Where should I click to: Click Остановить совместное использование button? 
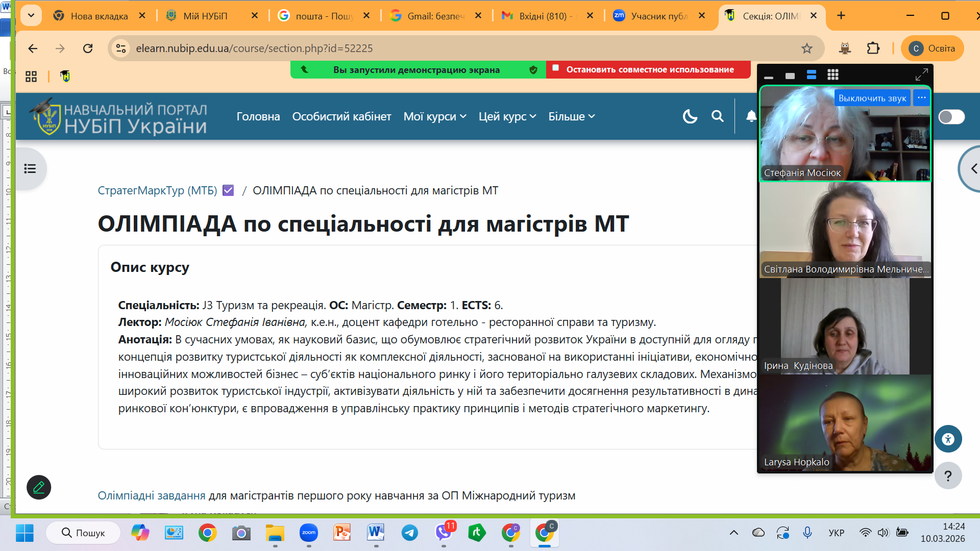pyautogui.click(x=649, y=69)
